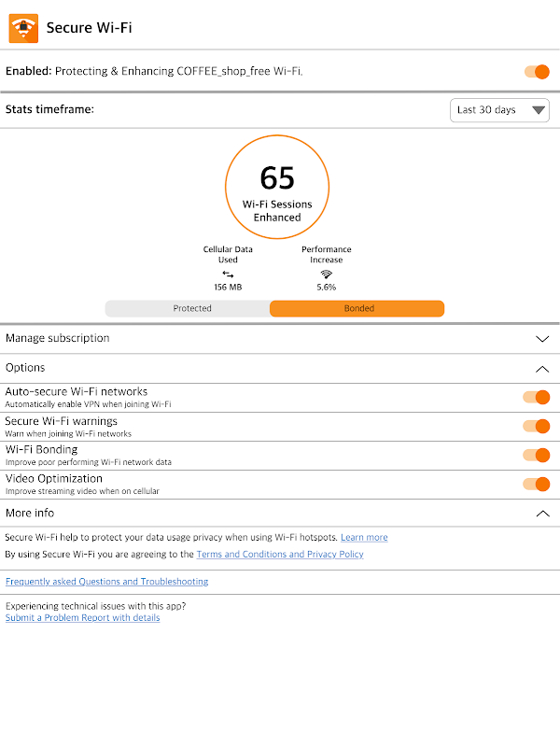The height and width of the screenshot is (747, 560).
Task: Switch off Wi-Fi Bonding
Action: pos(537,456)
